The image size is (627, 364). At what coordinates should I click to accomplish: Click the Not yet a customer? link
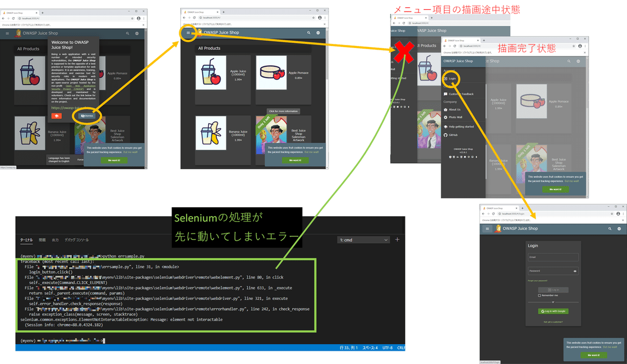point(553,322)
